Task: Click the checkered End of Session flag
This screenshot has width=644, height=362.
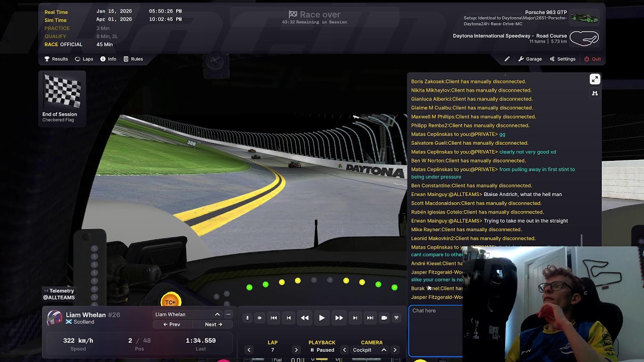Action: (x=63, y=91)
